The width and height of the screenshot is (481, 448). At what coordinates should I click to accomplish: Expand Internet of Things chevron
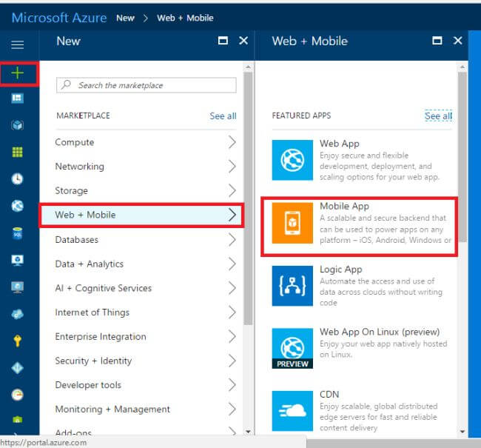(x=232, y=312)
